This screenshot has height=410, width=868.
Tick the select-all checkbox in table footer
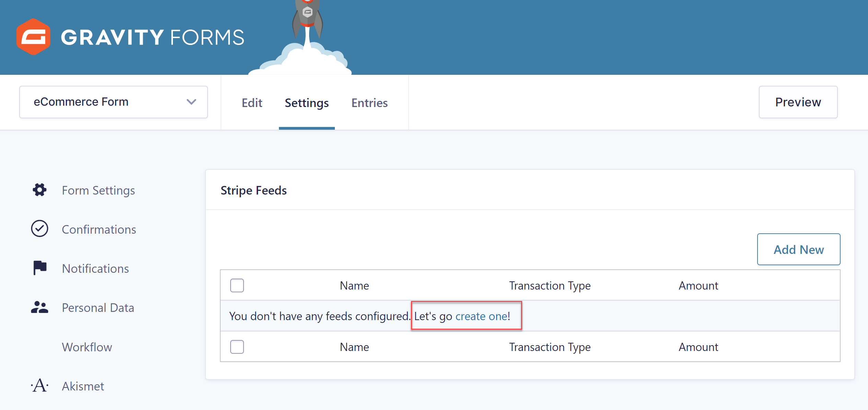pos(237,347)
